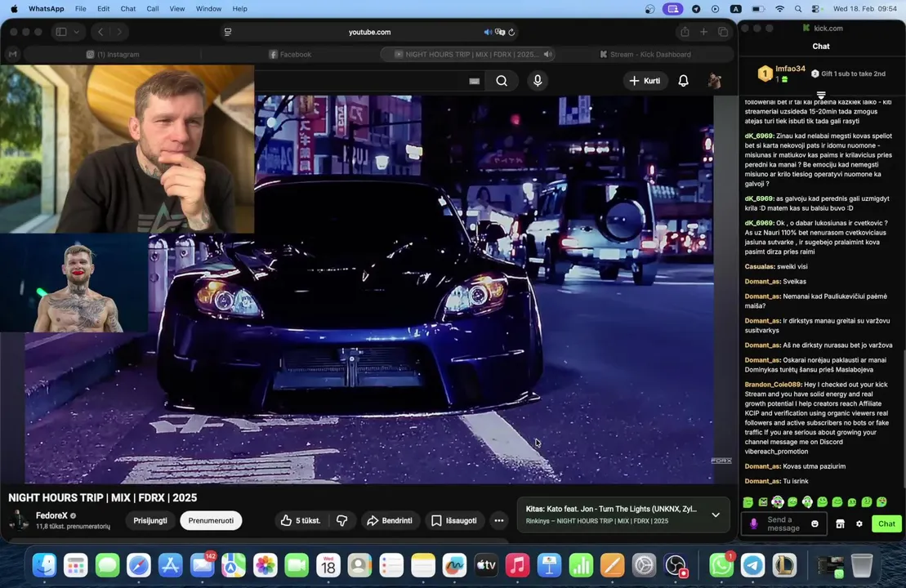Open the Chat menu in menu bar
Screen dimensions: 906x588
pyautogui.click(x=128, y=9)
